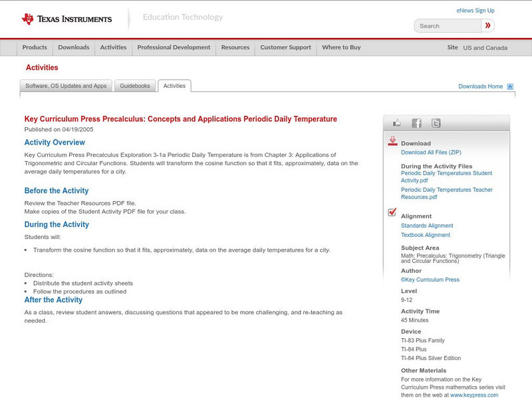Click the eNews Sign Up link
The width and height of the screenshot is (532, 398).
475,11
